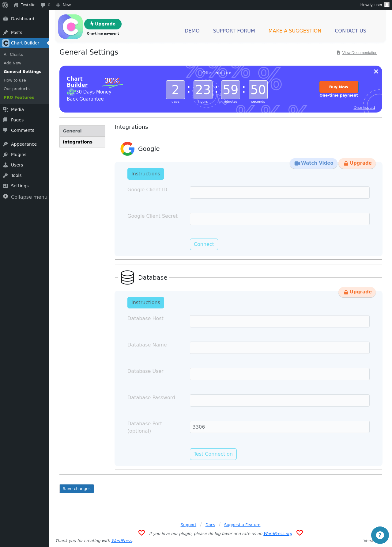Switch to the General settings tab

pos(82,131)
